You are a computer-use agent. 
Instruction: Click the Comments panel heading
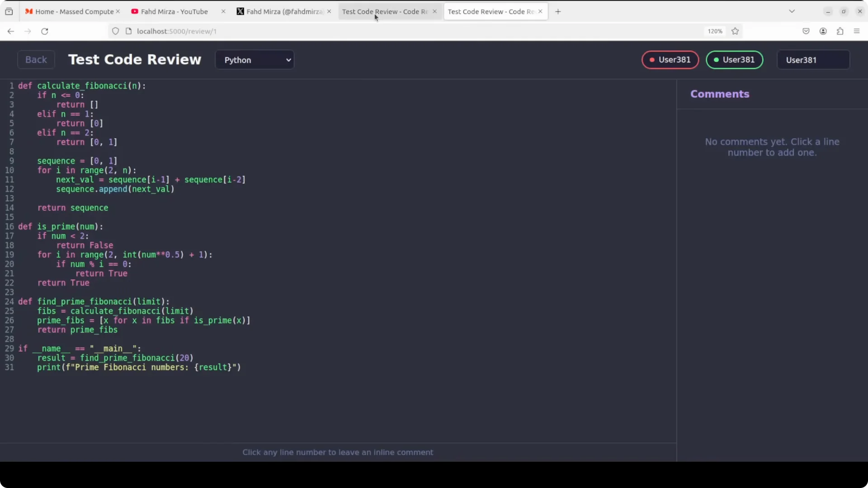click(720, 94)
